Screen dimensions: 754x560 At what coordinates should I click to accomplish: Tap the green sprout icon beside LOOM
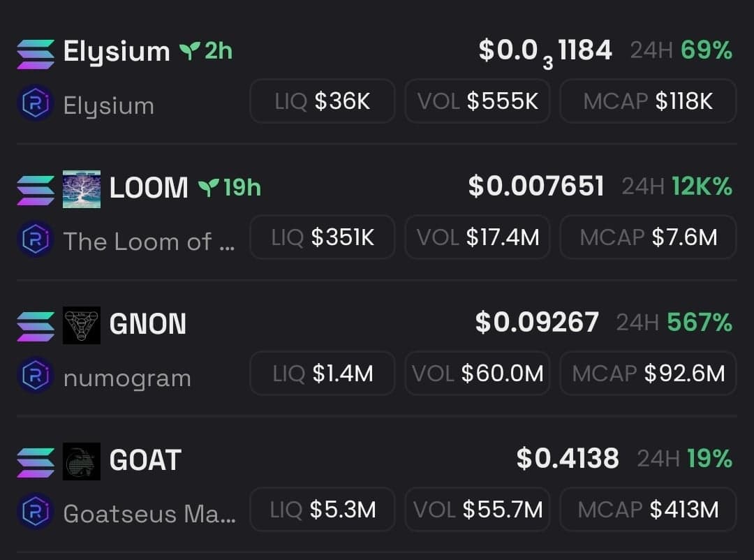click(208, 187)
